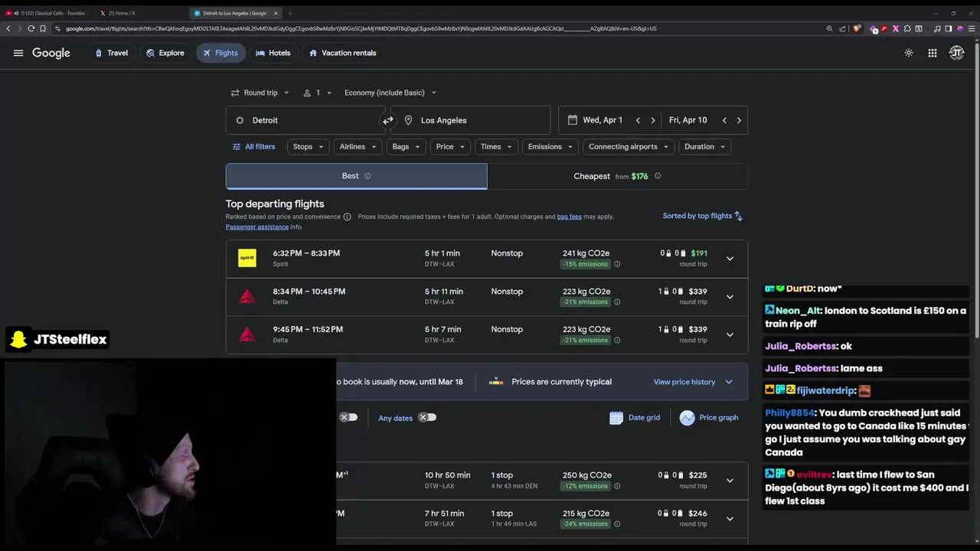
Task: Toggle the switch left of Any dates
Action: pyautogui.click(x=348, y=418)
